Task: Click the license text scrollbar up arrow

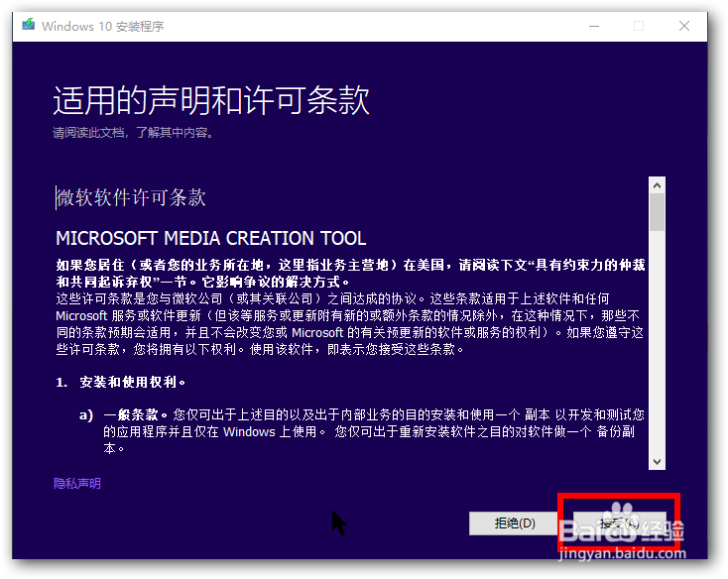Action: point(657,185)
